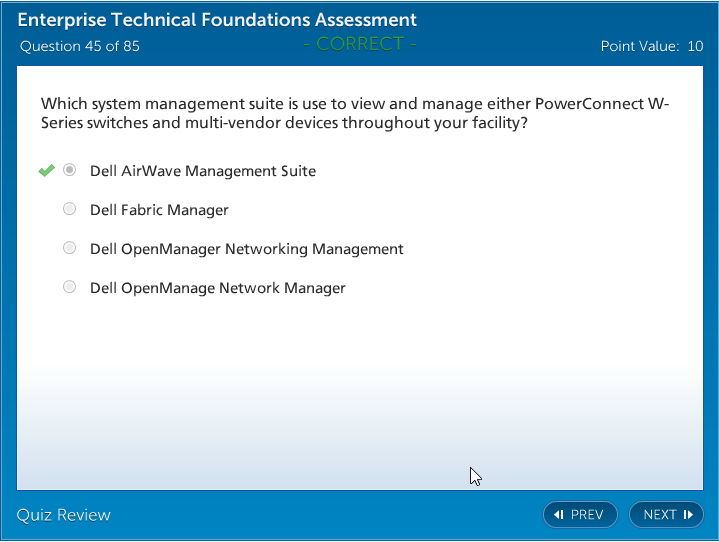Click the Quiz Review label

[x=64, y=515]
